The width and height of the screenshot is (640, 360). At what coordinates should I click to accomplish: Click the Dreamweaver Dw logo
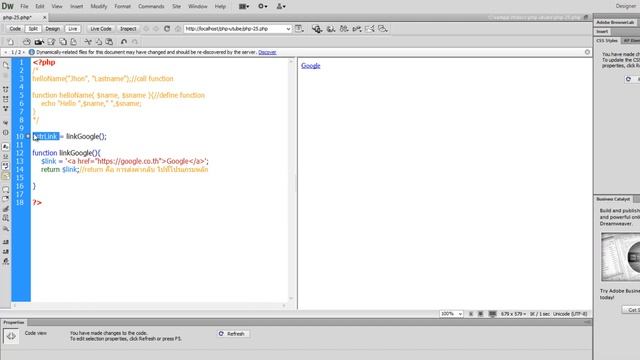pos(8,6)
